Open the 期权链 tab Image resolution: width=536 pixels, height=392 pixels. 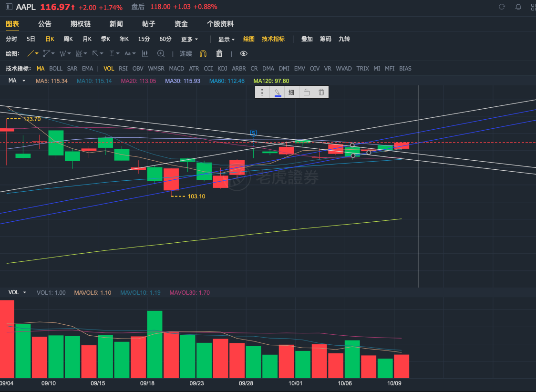click(81, 24)
